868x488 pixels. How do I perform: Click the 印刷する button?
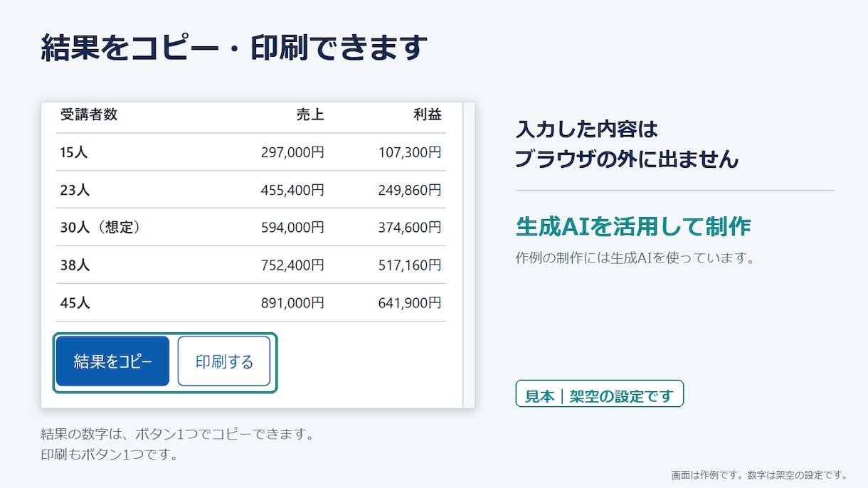click(224, 361)
